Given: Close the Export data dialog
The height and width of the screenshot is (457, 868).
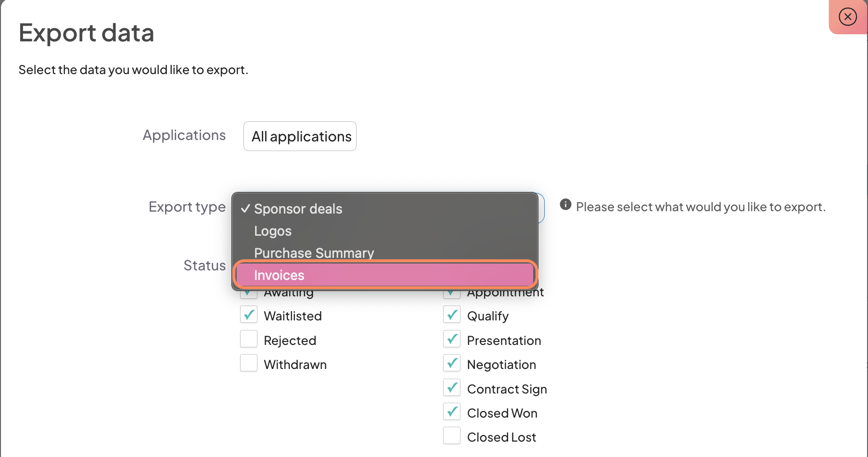Looking at the screenshot, I should tap(847, 17).
